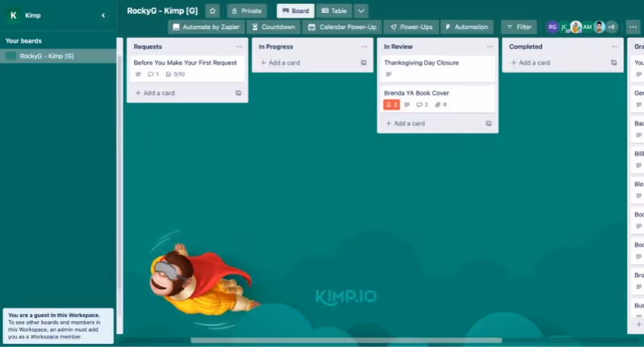Open the In Progress list actions menu
This screenshot has width=644, height=347.
click(364, 47)
